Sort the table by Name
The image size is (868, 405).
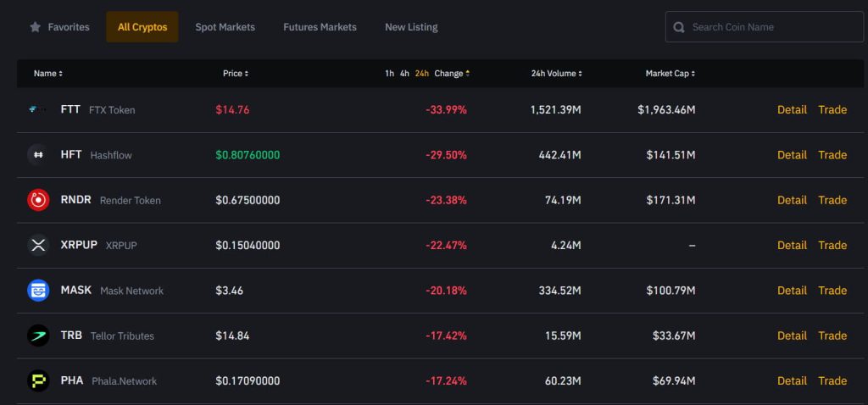tap(48, 74)
